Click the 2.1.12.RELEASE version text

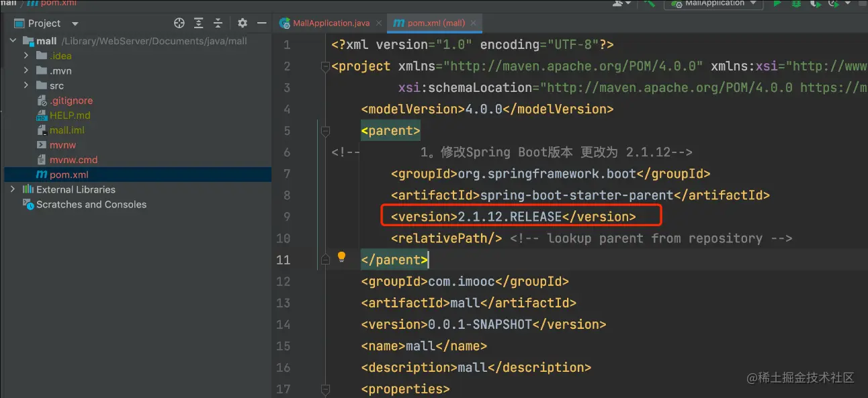point(509,216)
